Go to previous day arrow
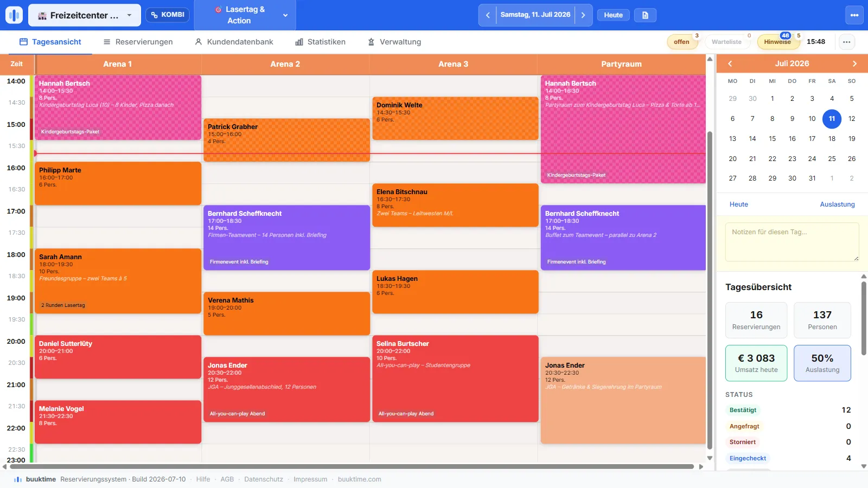 [488, 15]
